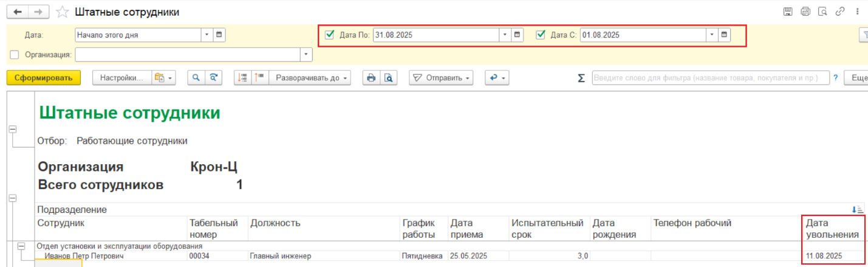Open print preview icon in report toolbar
This screenshot has height=267, width=868.
click(x=388, y=78)
